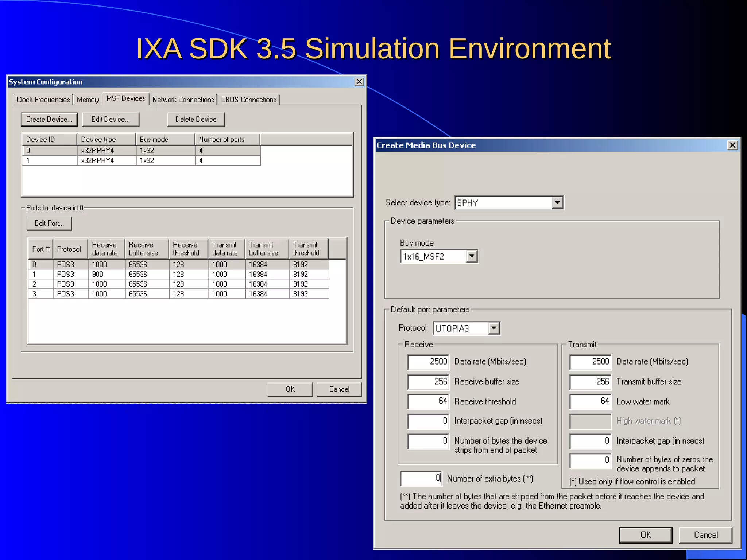The height and width of the screenshot is (560, 747).
Task: Click the UTOPIA3 protocol combo box
Action: point(467,328)
